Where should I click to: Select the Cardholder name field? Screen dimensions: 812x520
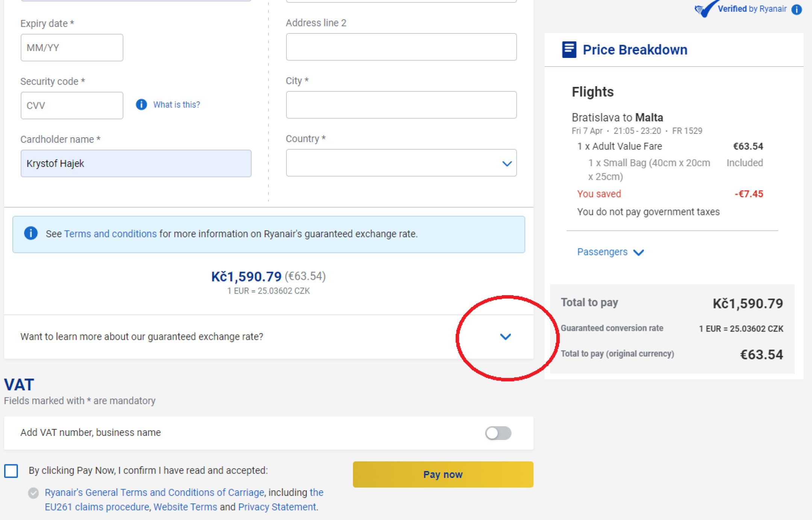point(135,163)
